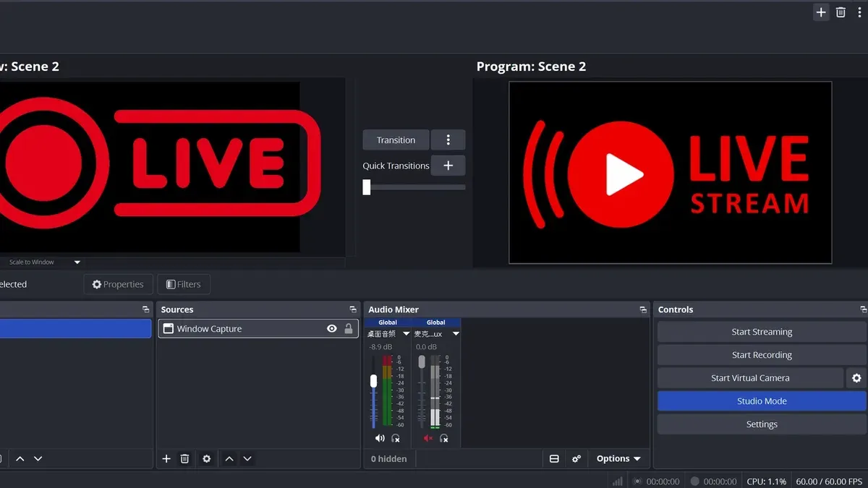Click the CPU: 1.1% status text
Screen dimensions: 868x488
(x=767, y=481)
